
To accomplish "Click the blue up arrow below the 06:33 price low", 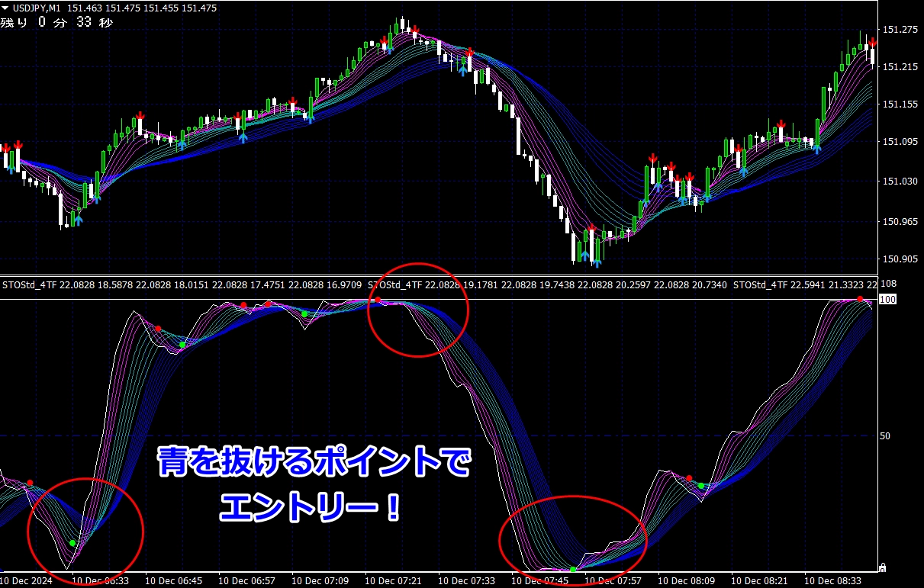I will coord(77,220).
